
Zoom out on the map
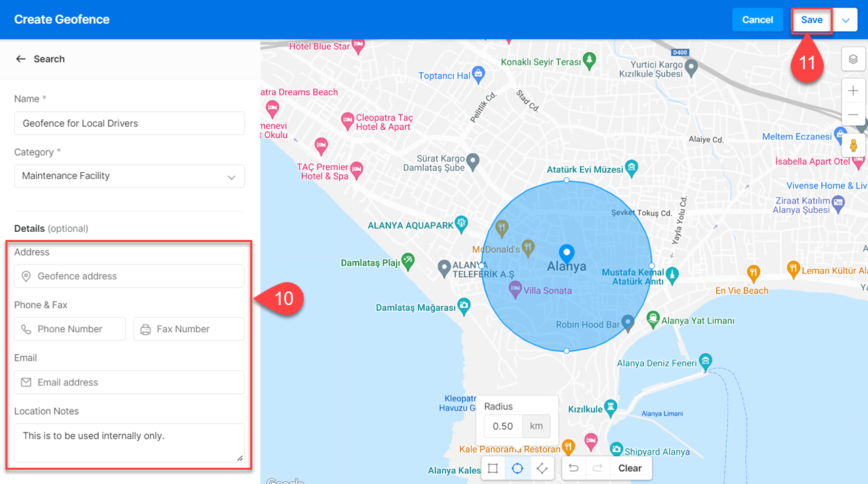(853, 114)
